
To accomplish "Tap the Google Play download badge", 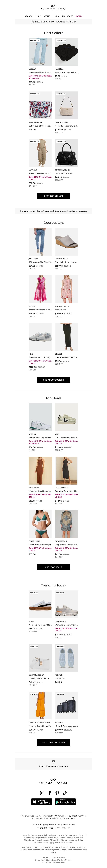I will (65, 802).
